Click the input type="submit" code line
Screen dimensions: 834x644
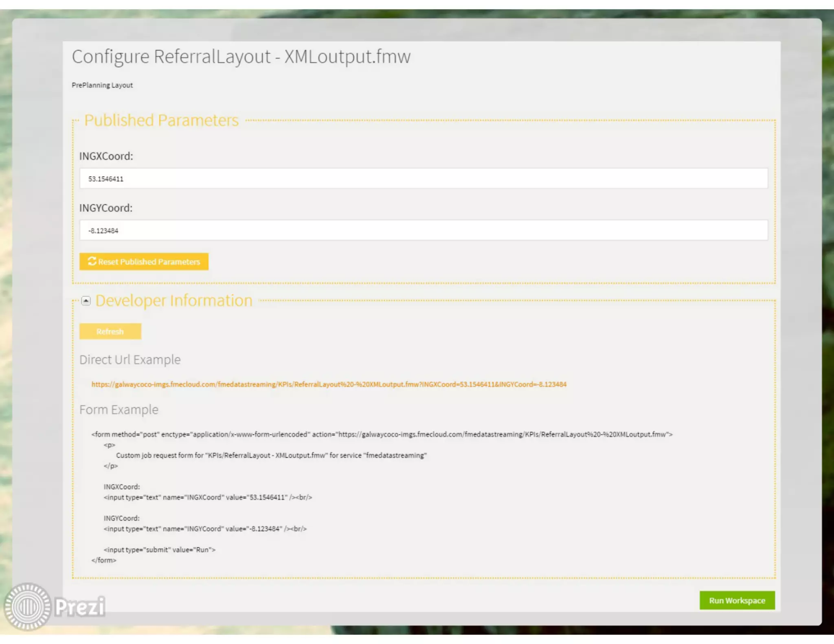pyautogui.click(x=159, y=550)
